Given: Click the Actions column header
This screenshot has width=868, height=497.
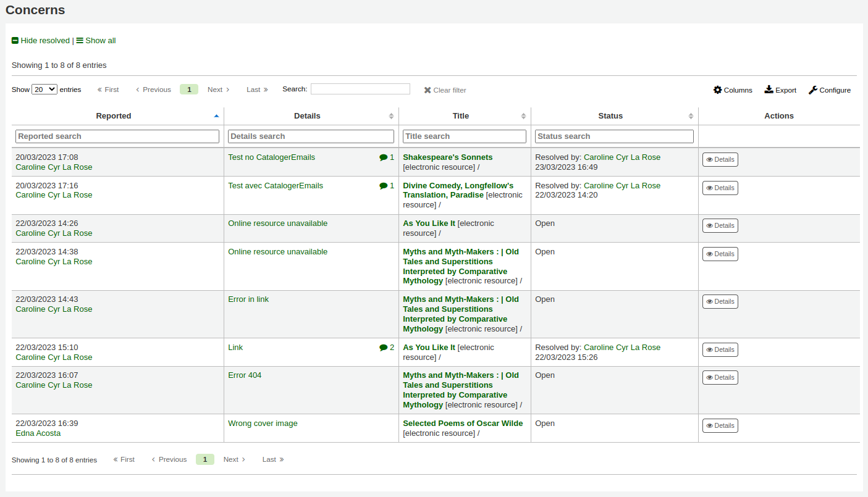Looking at the screenshot, I should (x=779, y=116).
